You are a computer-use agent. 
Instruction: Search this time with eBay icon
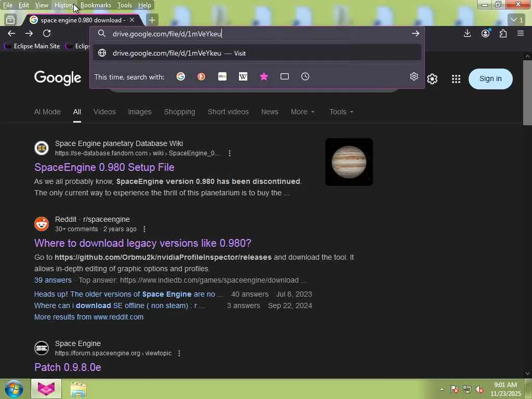tap(222, 77)
